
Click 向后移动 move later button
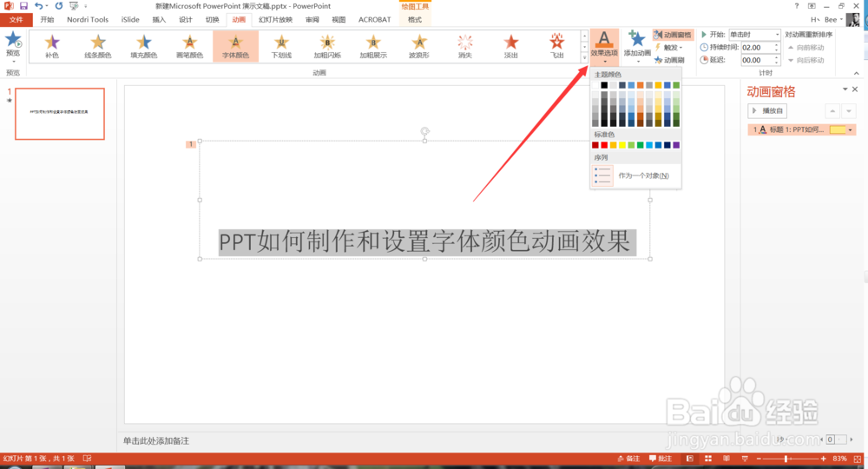click(806, 60)
